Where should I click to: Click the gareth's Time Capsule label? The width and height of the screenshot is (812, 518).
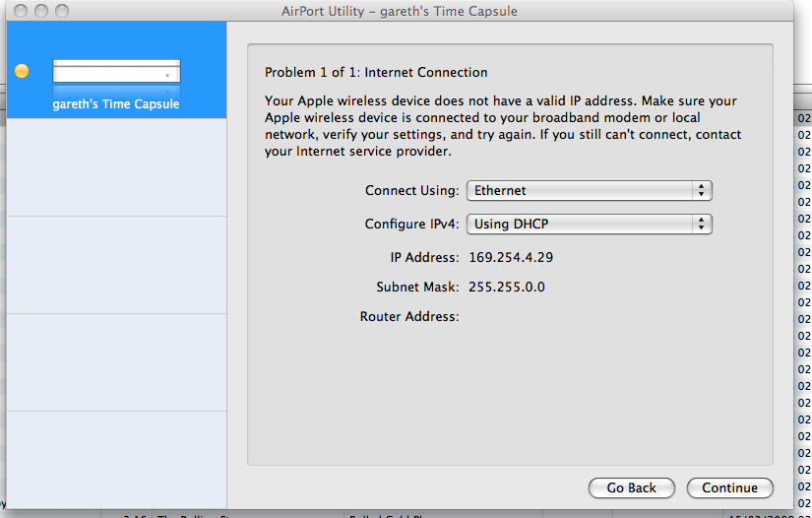click(116, 104)
